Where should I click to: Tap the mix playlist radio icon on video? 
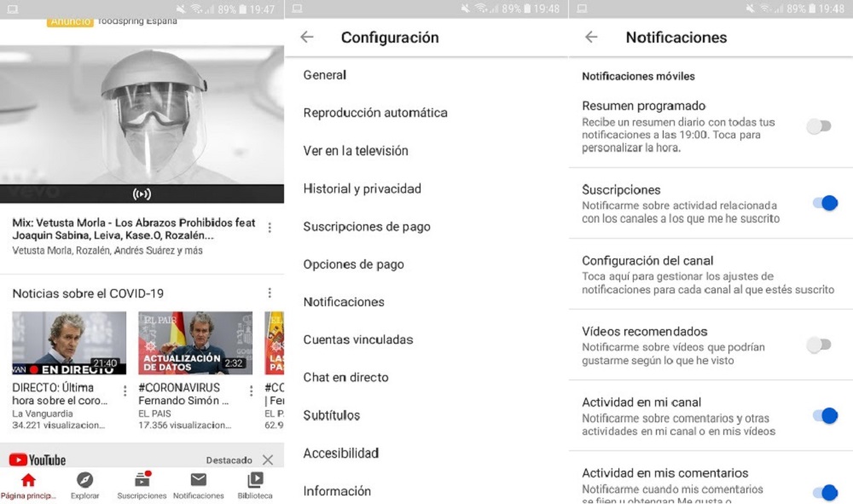[142, 194]
